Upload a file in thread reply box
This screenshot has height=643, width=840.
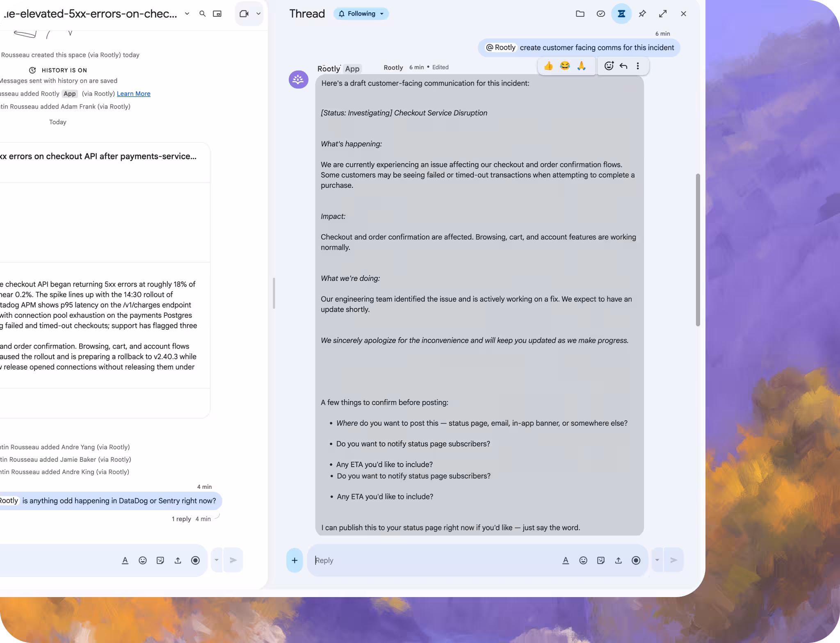point(619,560)
